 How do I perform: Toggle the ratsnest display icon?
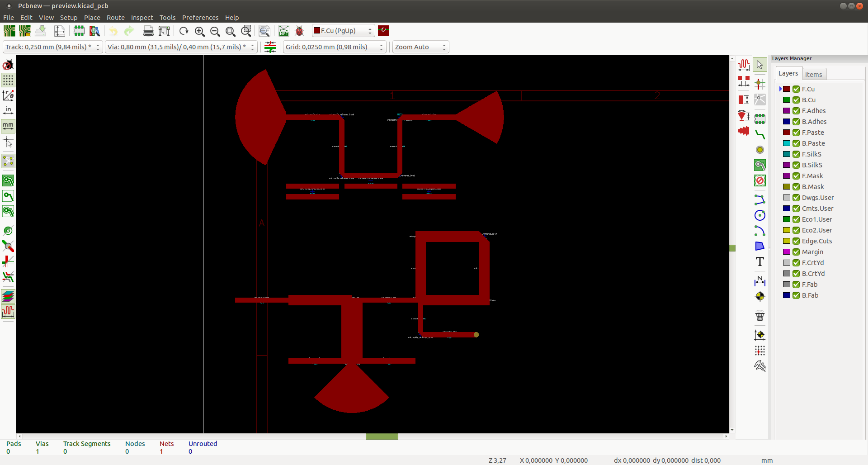tap(8, 161)
